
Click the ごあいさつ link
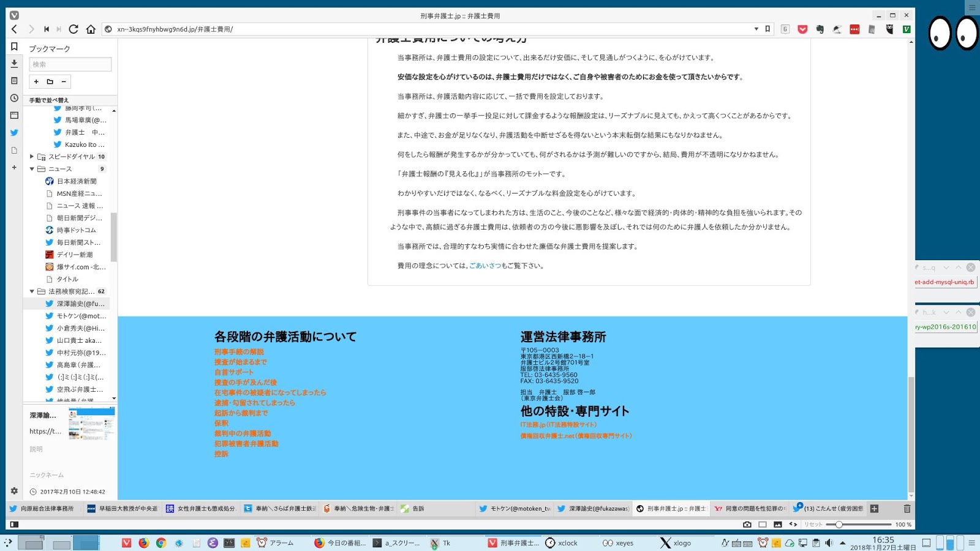(485, 266)
